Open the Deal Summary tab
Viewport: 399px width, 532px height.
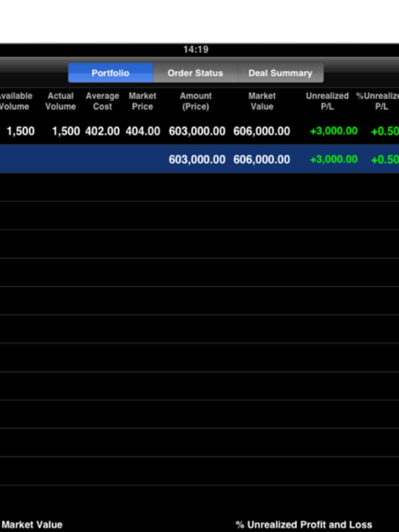[281, 73]
